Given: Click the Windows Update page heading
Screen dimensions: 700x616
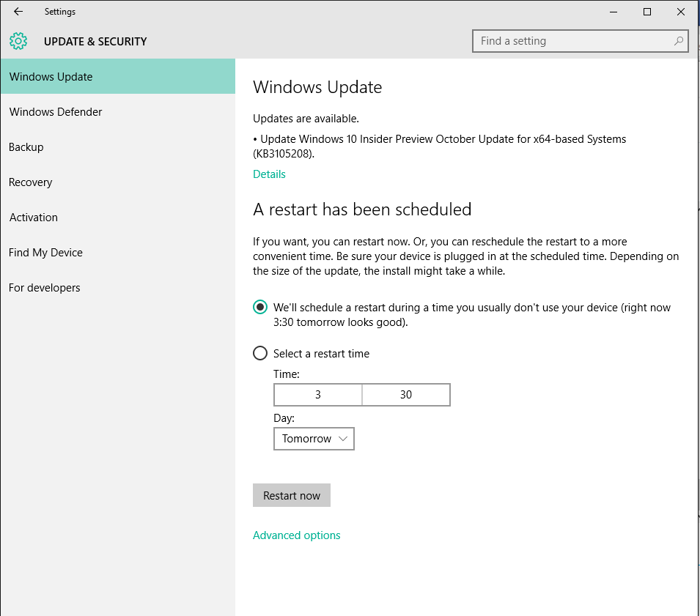Looking at the screenshot, I should pos(317,87).
